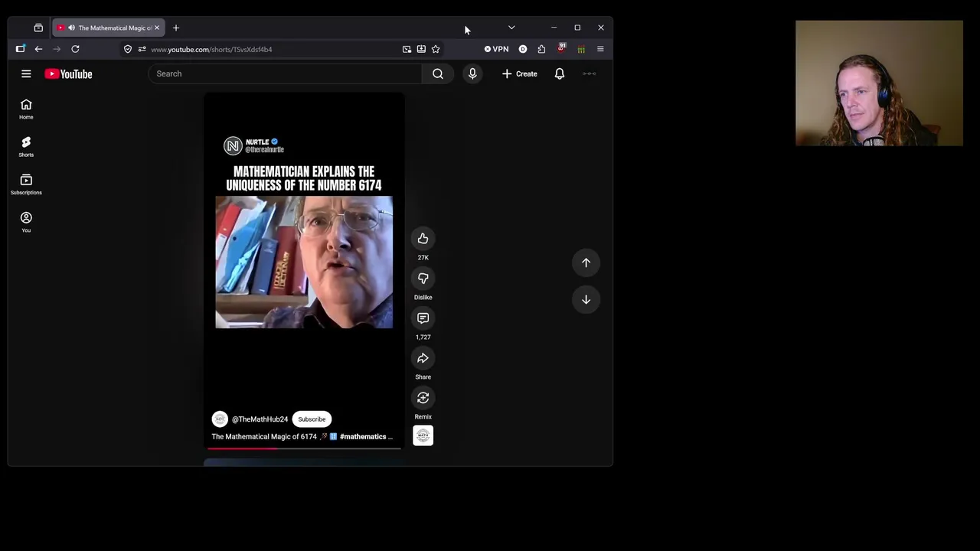Subscribe to @TheMathHub24

point(312,419)
